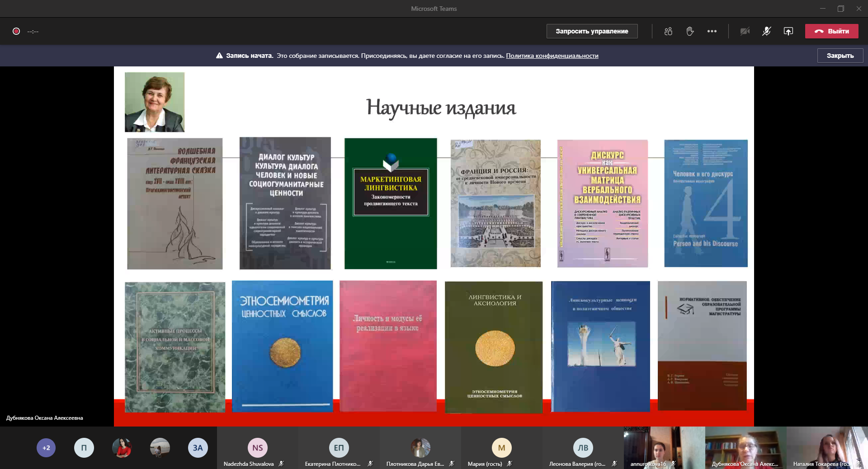Open Политика конфиденциальности link
Screen dimensions: 868x469
coord(552,56)
